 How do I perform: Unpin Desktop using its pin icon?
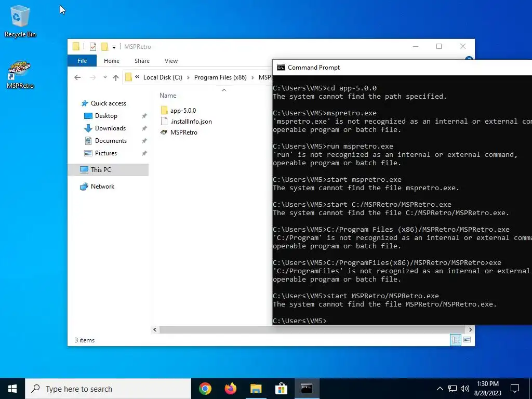144,116
